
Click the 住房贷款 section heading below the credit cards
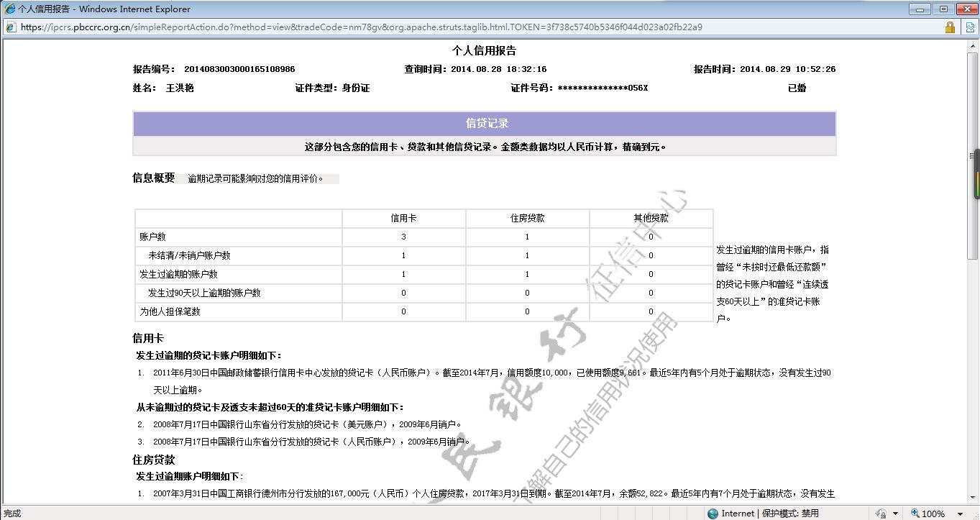[154, 460]
